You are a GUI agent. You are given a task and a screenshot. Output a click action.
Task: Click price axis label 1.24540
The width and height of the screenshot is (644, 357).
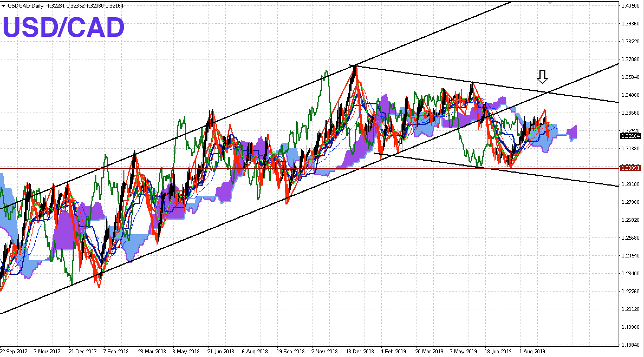point(631,256)
